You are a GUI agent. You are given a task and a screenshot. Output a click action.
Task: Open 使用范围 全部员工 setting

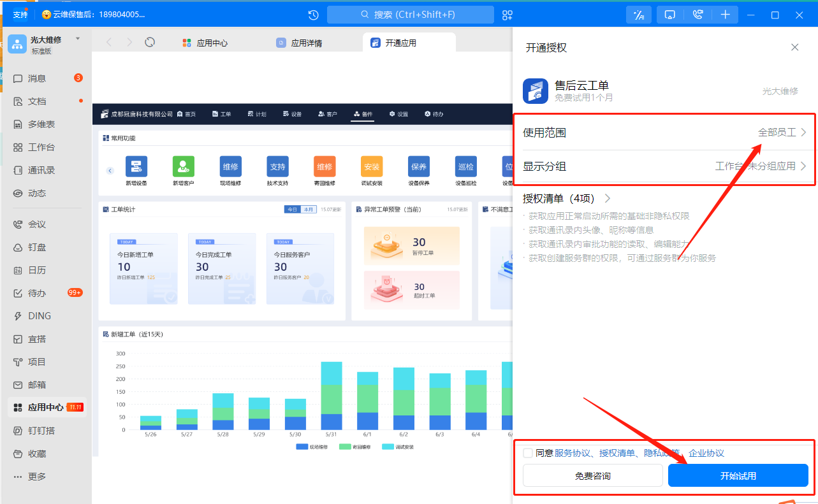point(664,133)
